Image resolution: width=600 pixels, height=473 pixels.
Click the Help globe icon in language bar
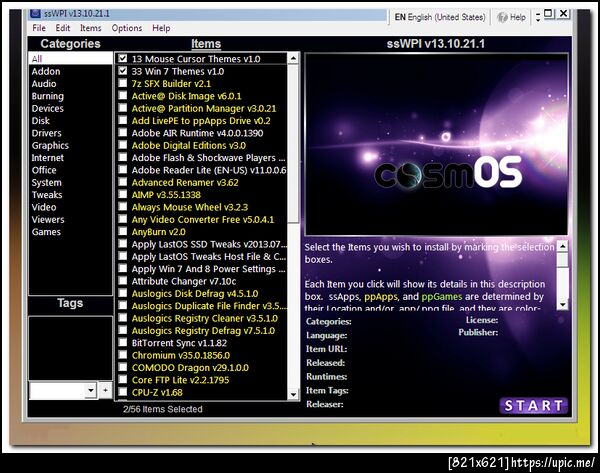(x=502, y=17)
